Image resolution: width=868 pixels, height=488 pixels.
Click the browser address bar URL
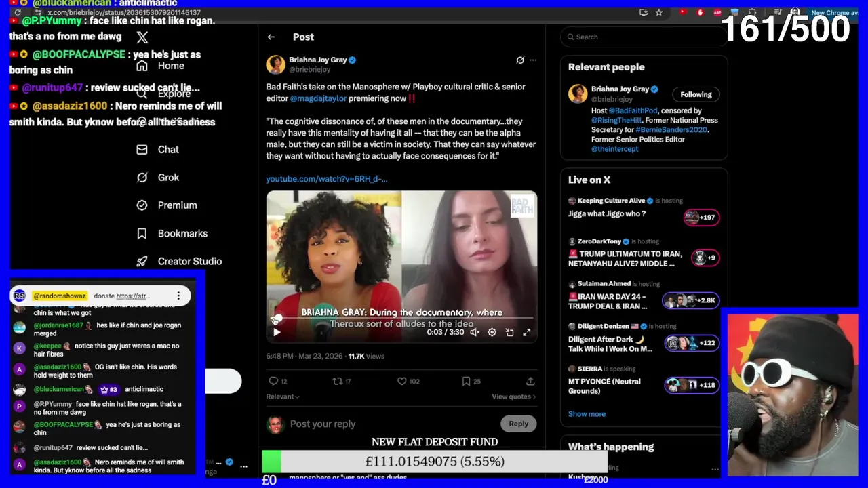click(124, 12)
